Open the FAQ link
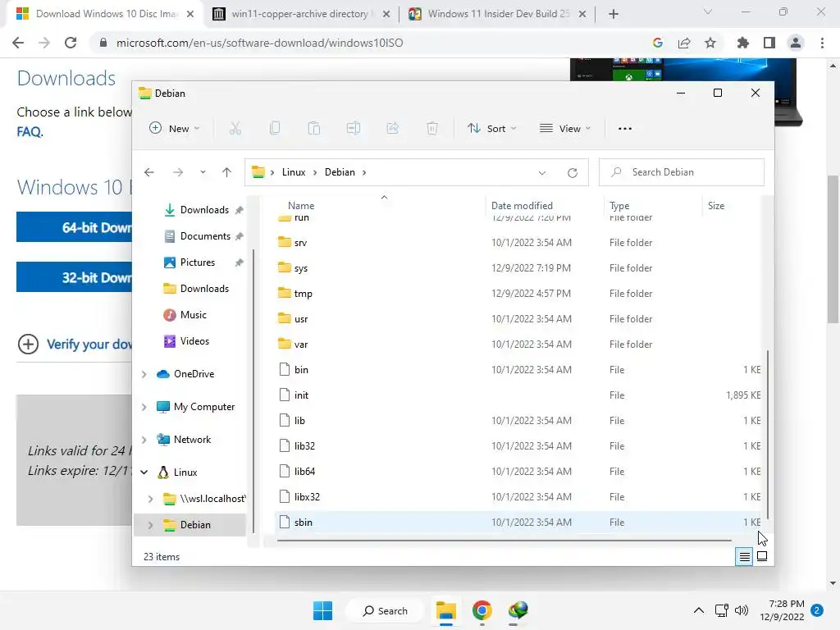 tap(30, 132)
